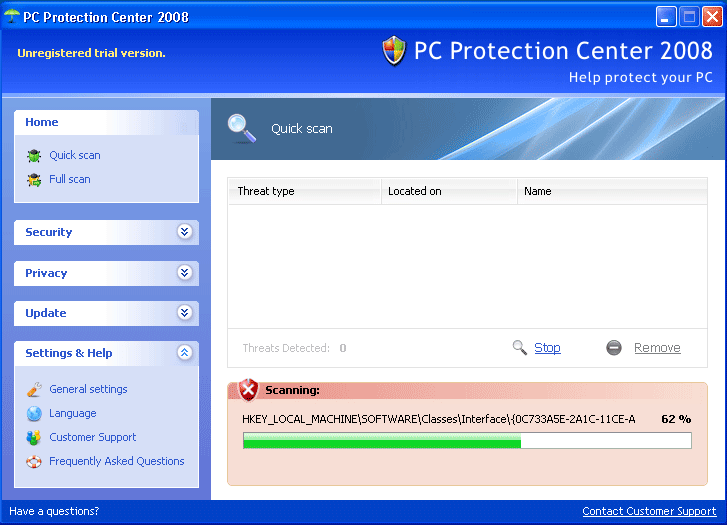Click the gray Remove circle icon
The height and width of the screenshot is (525, 727).
614,348
